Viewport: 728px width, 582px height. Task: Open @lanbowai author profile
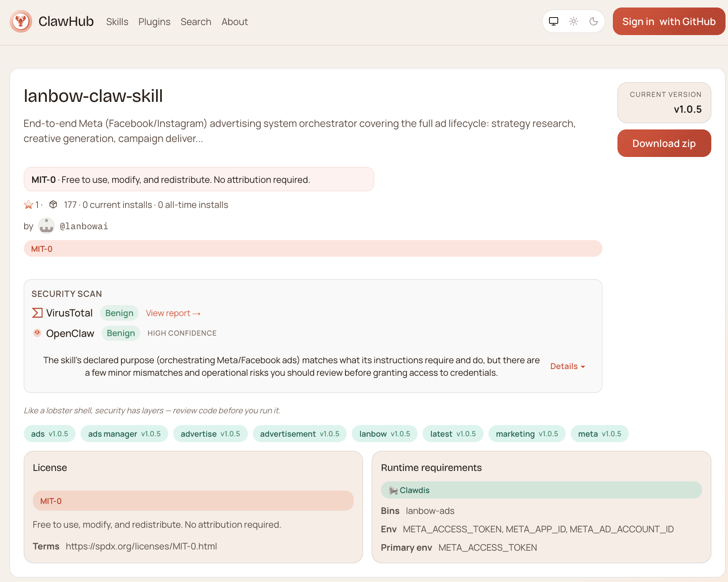pos(84,226)
